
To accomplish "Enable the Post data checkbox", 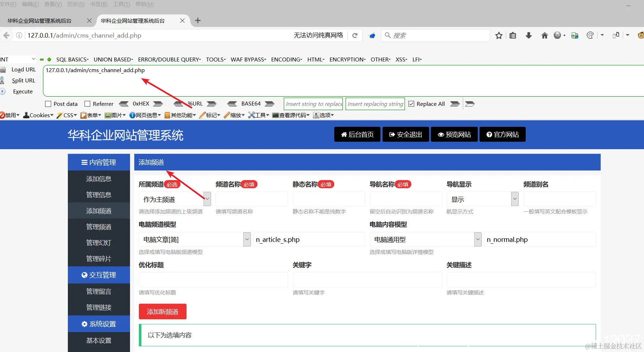I will (48, 104).
